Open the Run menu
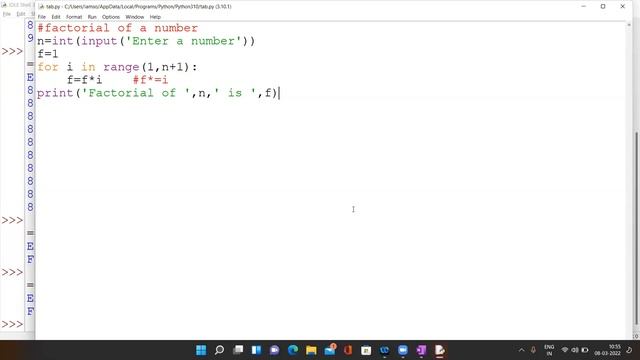The height and width of the screenshot is (360, 640). pos(92,17)
